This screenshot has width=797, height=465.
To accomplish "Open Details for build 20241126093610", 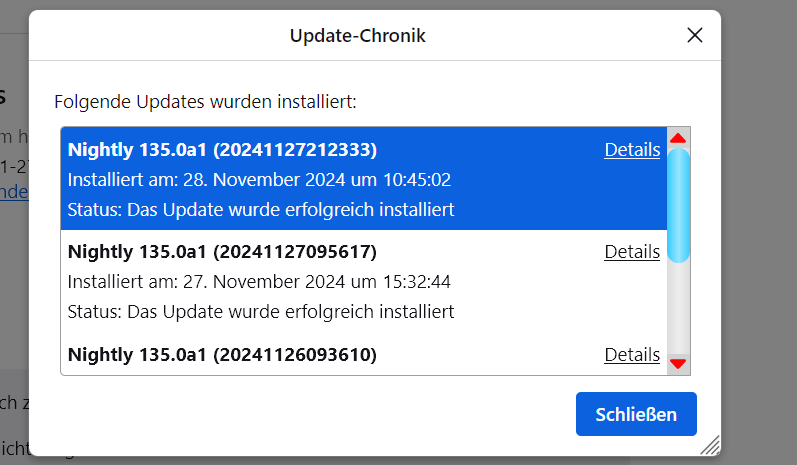I will pos(632,355).
